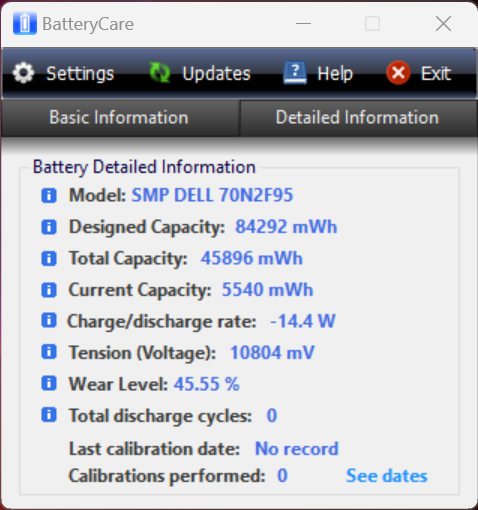The height and width of the screenshot is (510, 478).
Task: Click the Calibrations performed label
Action: 167,476
